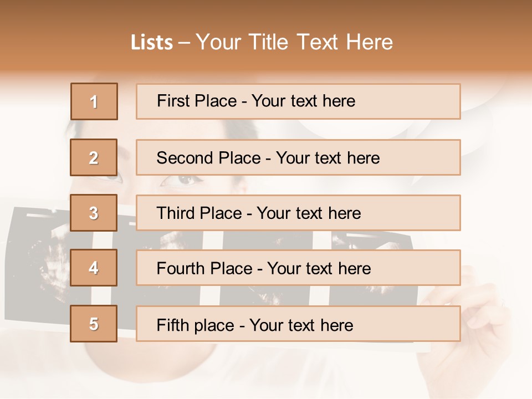Click the number 3 square
Viewport: 532px width, 399px height.
click(94, 213)
